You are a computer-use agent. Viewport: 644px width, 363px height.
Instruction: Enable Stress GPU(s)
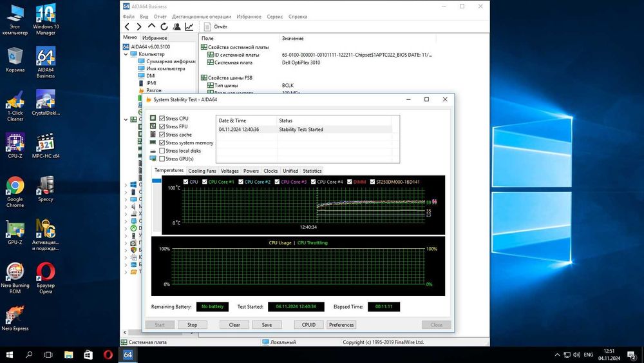162,159
